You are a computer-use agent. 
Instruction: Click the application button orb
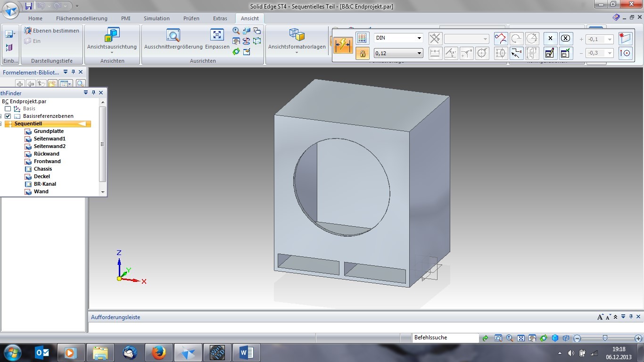(x=11, y=9)
